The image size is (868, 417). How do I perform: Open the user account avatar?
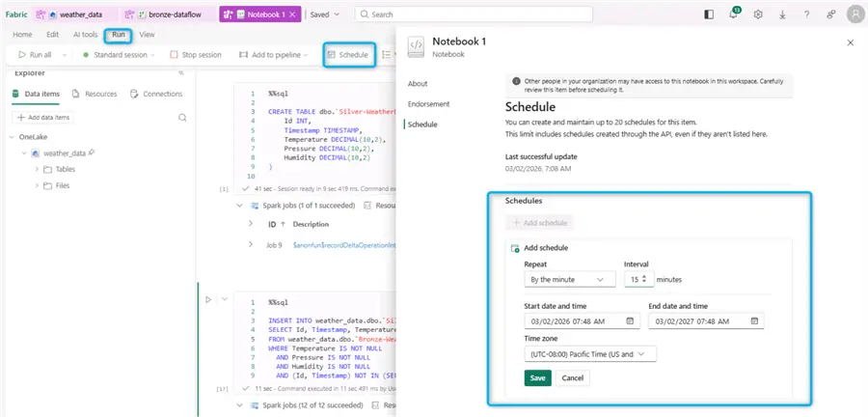(x=855, y=14)
